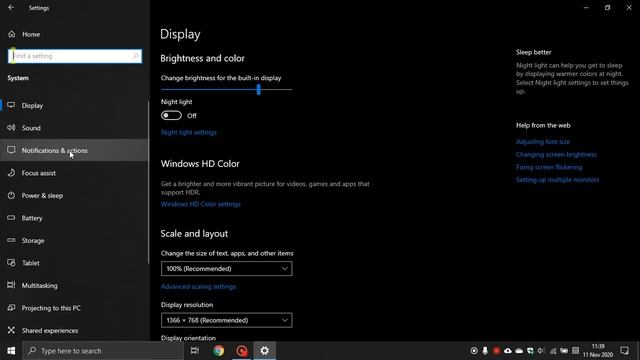The width and height of the screenshot is (640, 360).
Task: Click the Windows Security shield tray icon
Action: (530, 351)
